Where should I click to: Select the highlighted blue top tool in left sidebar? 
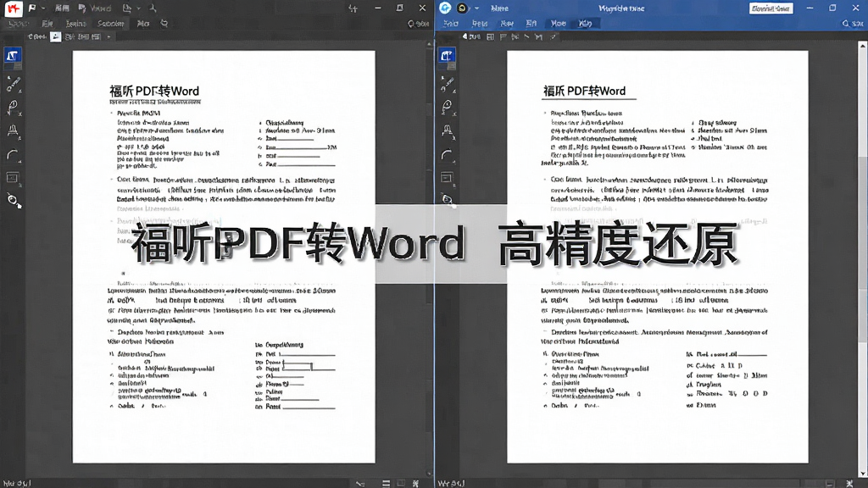13,55
